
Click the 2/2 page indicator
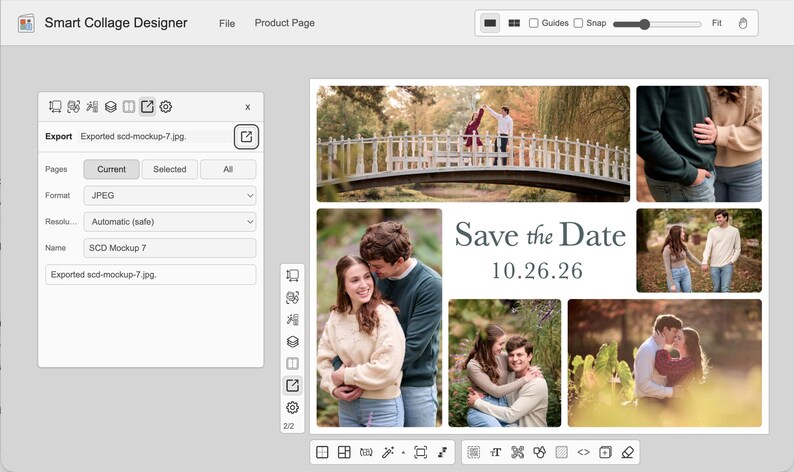click(x=289, y=426)
